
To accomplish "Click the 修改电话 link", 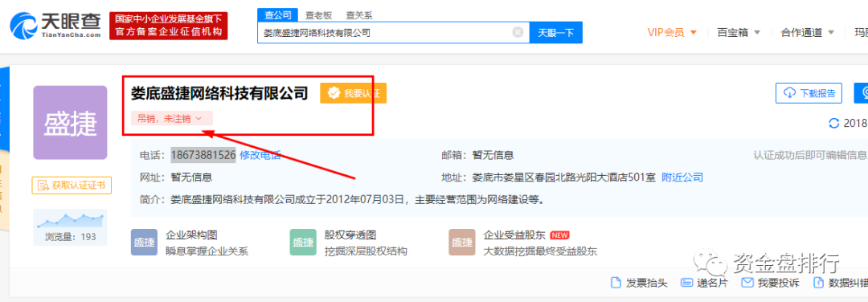I will pos(260,156).
